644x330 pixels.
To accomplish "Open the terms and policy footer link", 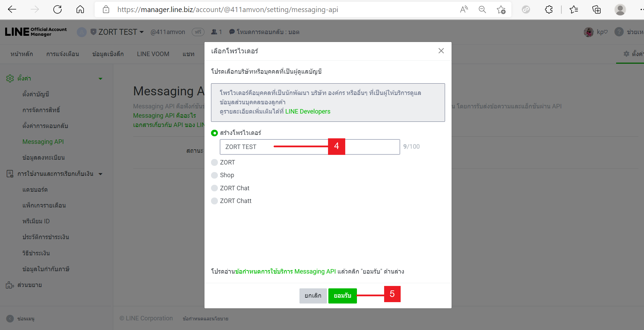I will [205, 319].
